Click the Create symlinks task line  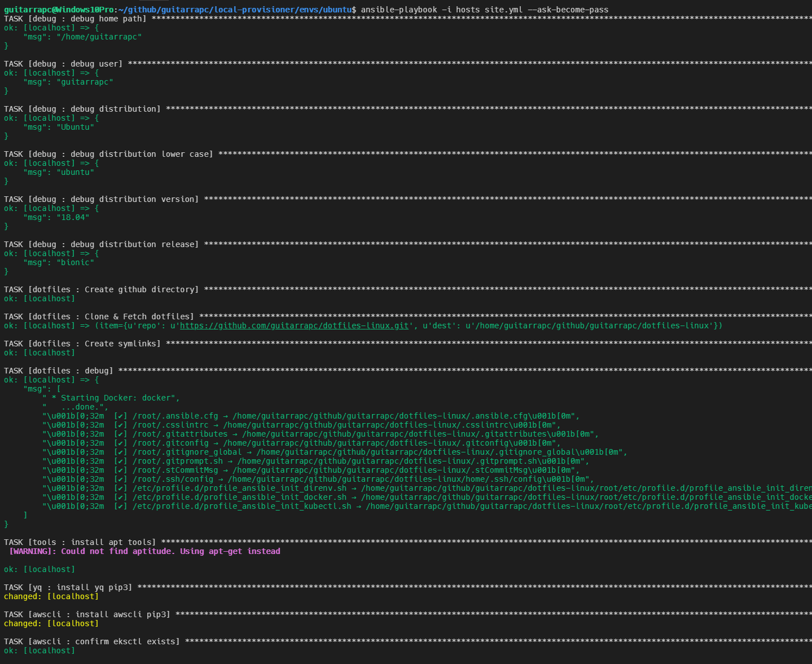[82, 343]
